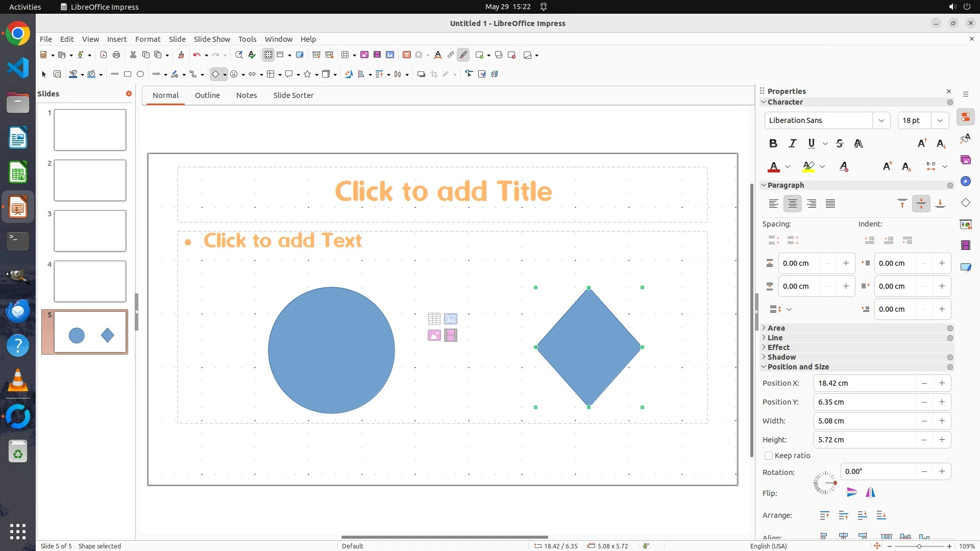
Task: Increase the Width value with plus button
Action: tap(942, 421)
